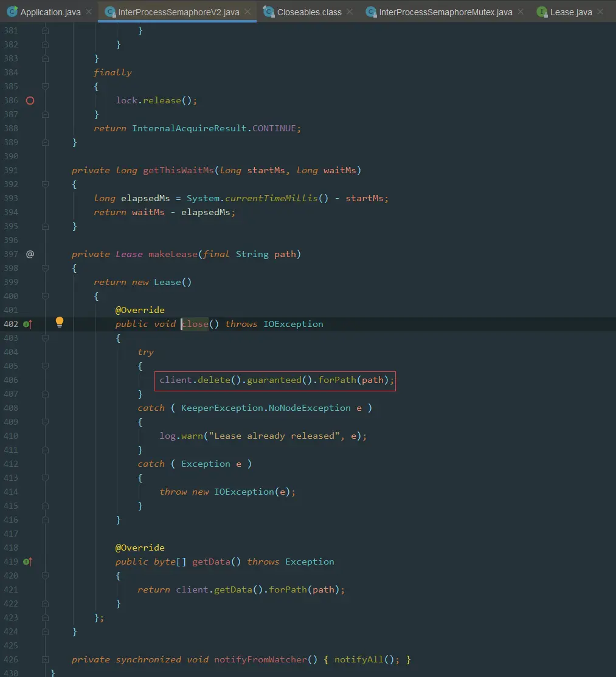Close the InterProcessSemaphoreMutex.java tab

pyautogui.click(x=521, y=12)
